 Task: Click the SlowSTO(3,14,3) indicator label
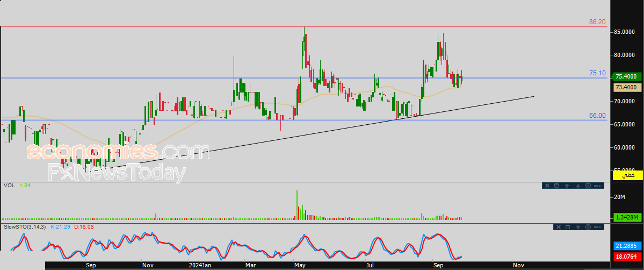[x=25, y=228]
